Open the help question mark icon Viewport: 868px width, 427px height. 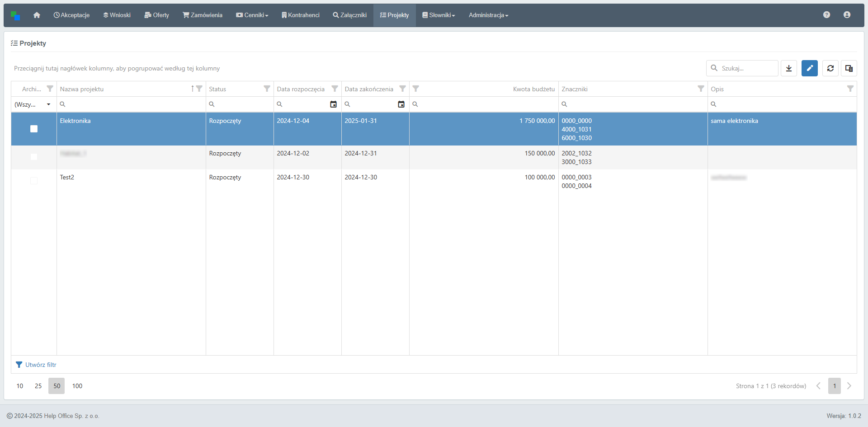coord(826,15)
